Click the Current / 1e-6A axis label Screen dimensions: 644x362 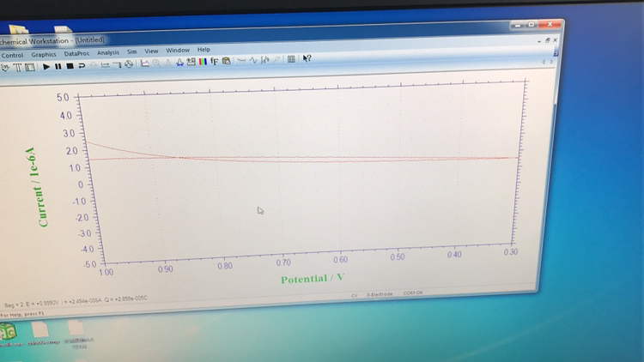[x=37, y=187]
